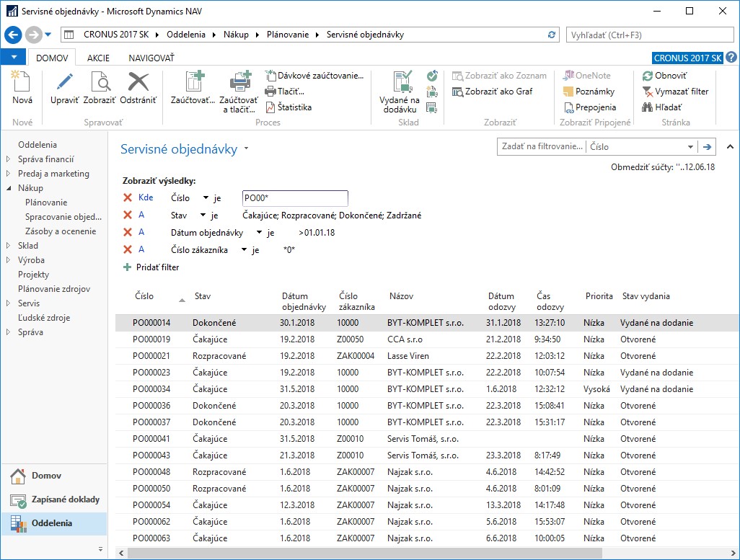Create a new order with Nová
740x560 pixels.
click(22, 87)
